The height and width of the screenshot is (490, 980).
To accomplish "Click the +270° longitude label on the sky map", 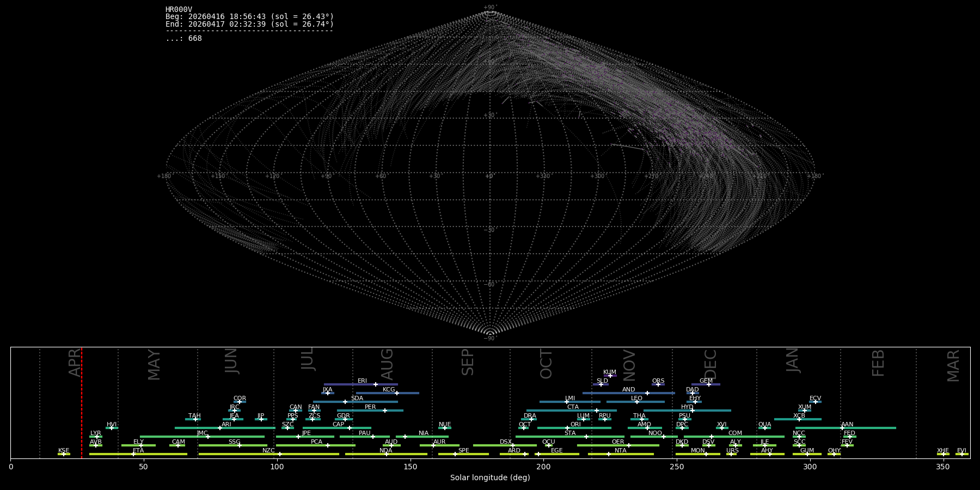I will coord(652,176).
